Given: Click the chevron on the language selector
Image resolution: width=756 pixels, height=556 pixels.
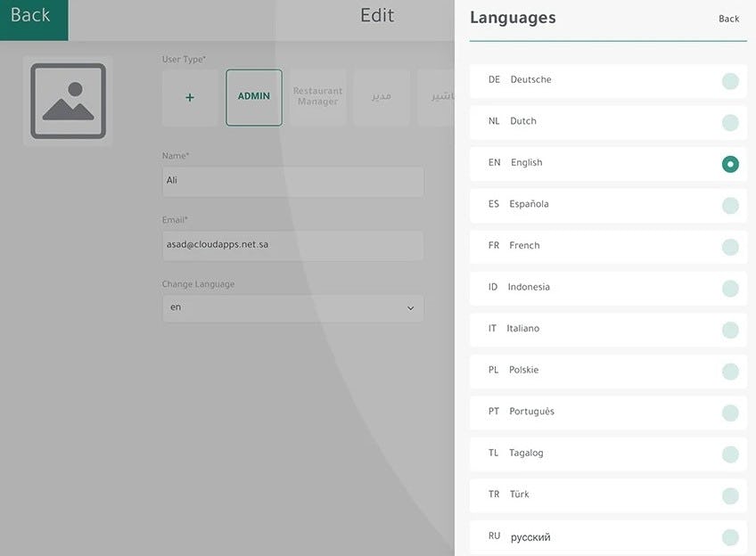Looking at the screenshot, I should 411,308.
